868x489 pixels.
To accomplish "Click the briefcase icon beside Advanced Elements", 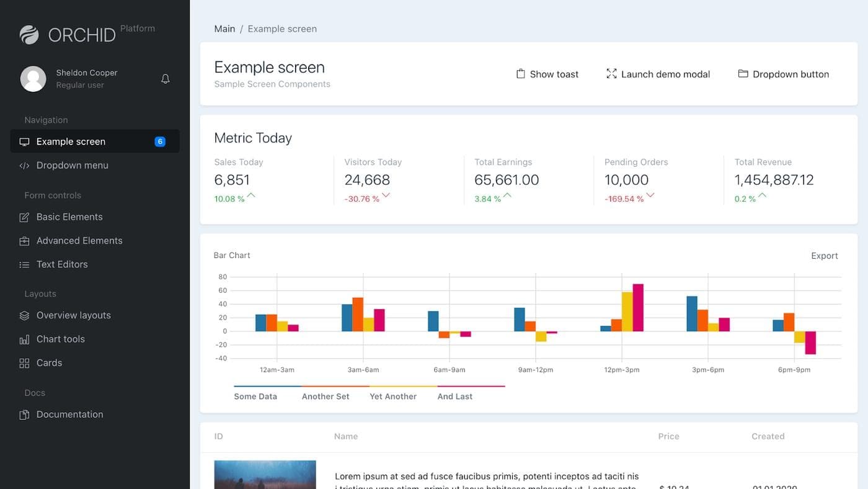I will pos(24,241).
